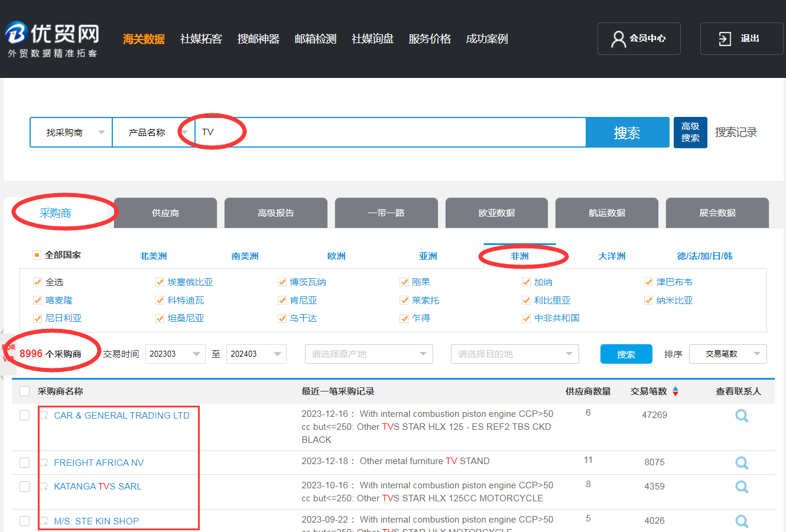The height and width of the screenshot is (532, 786).
Task: Sort by 交易笔数 column arrow icon
Action: pyautogui.click(x=675, y=391)
